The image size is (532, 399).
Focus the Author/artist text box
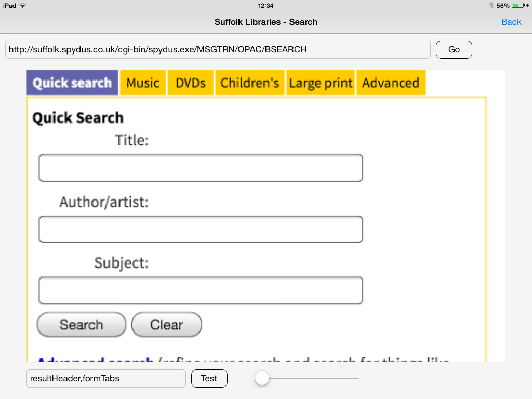click(201, 230)
